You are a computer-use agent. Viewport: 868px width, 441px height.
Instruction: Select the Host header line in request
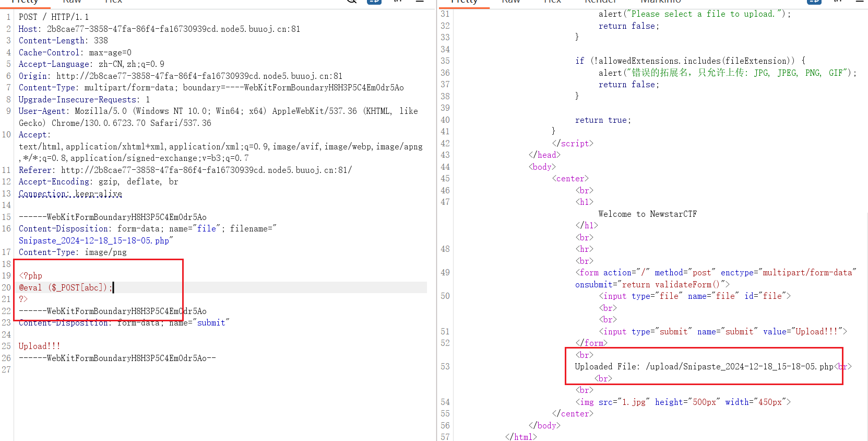tap(159, 29)
